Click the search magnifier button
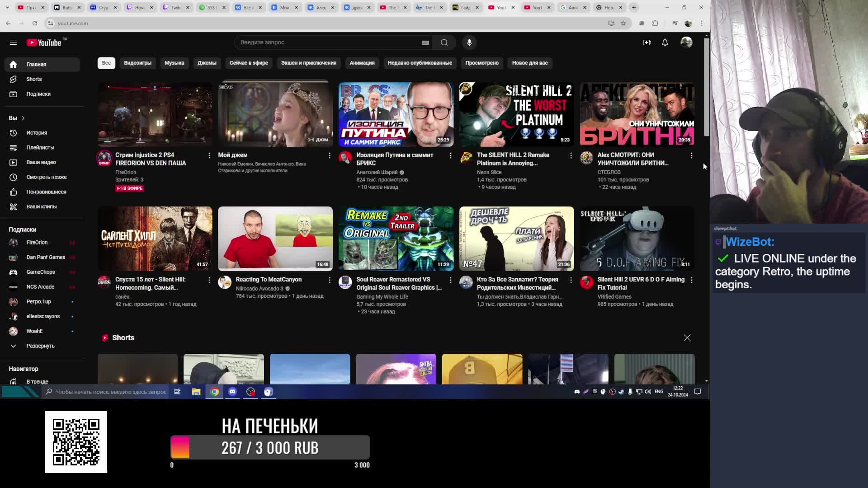Image resolution: width=868 pixels, height=488 pixels. point(444,42)
